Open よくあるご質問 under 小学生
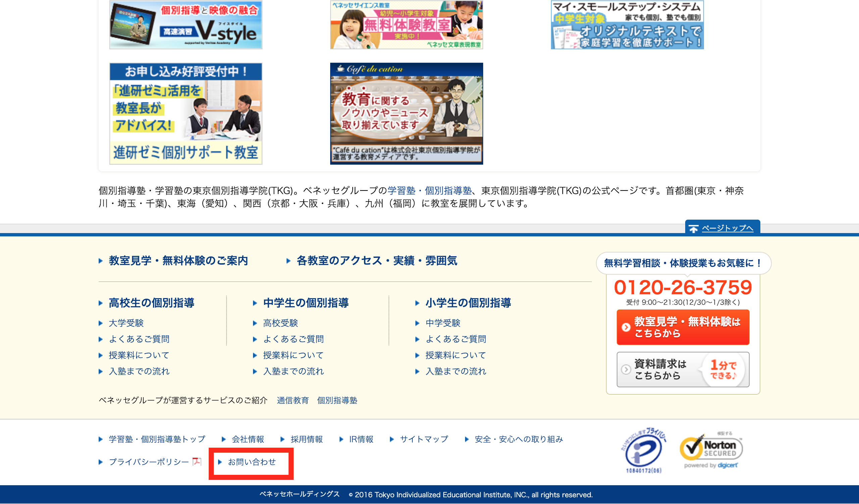859x504 pixels. pyautogui.click(x=456, y=339)
